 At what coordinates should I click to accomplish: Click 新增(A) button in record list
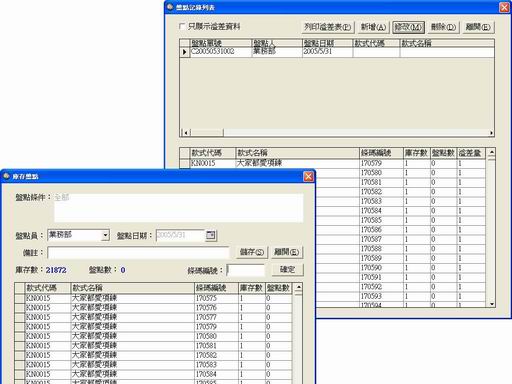(x=373, y=27)
